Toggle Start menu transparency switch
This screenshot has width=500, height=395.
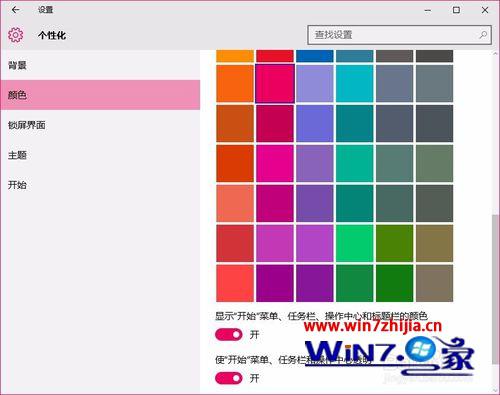(x=229, y=378)
